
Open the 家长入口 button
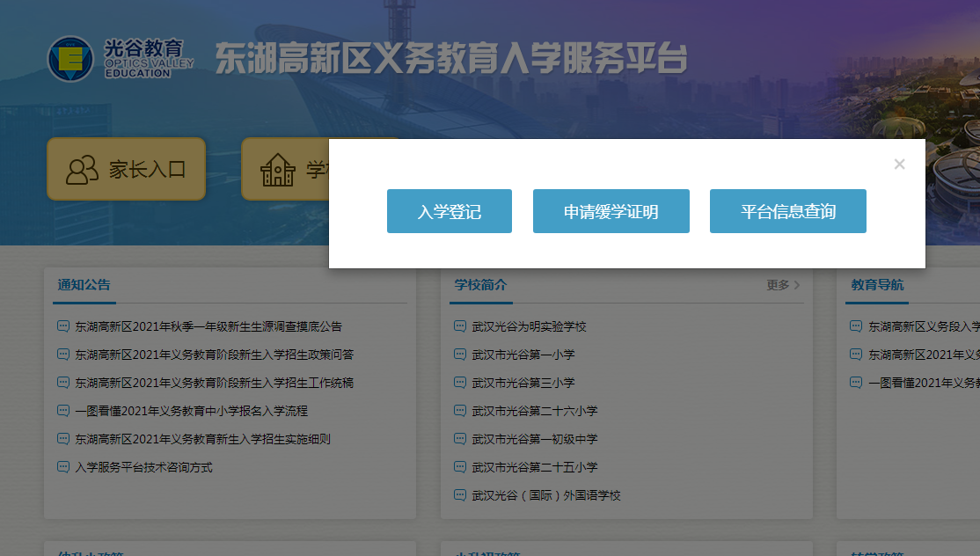(x=127, y=169)
